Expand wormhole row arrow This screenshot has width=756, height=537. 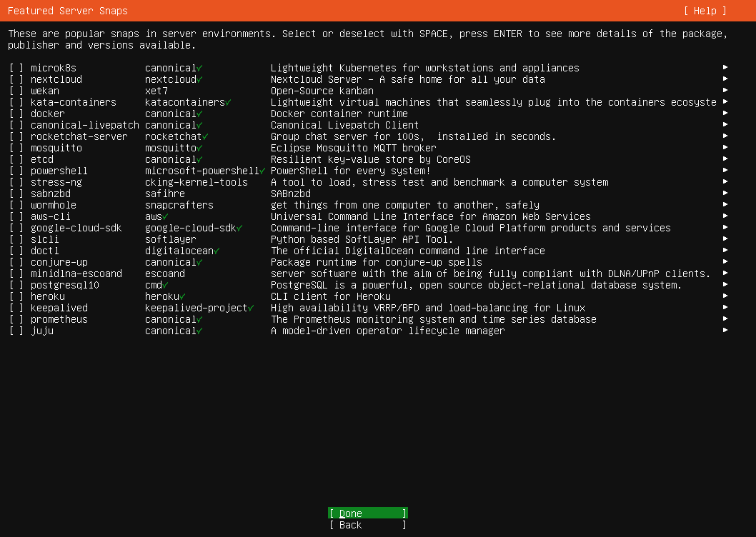[725, 205]
